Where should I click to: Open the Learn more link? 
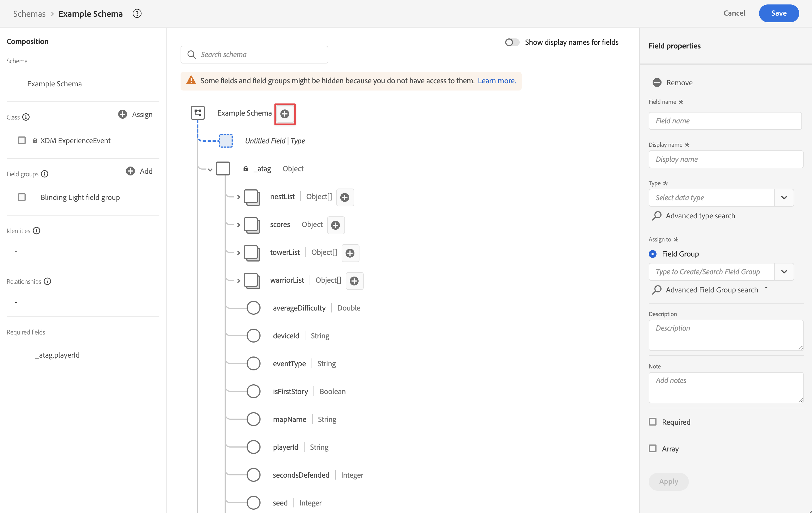coord(496,80)
